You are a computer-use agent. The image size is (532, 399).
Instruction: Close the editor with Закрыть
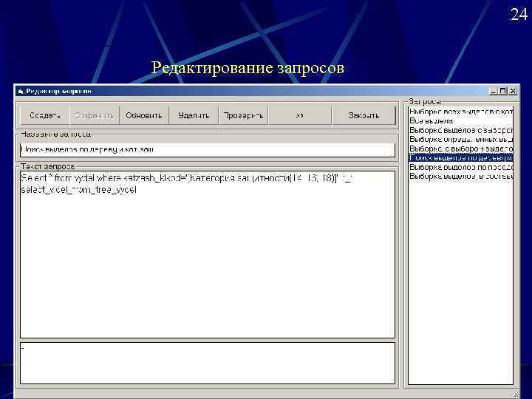364,116
